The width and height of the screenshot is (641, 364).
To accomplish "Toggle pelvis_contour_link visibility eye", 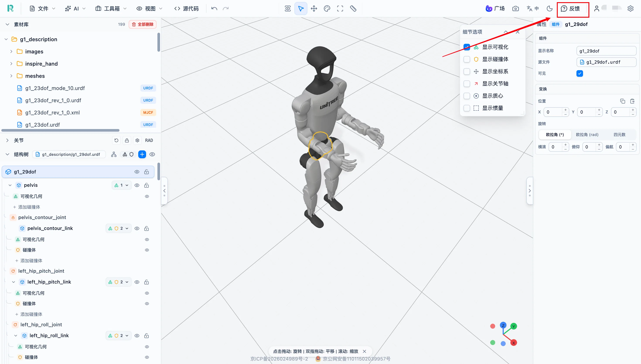I will (x=137, y=228).
